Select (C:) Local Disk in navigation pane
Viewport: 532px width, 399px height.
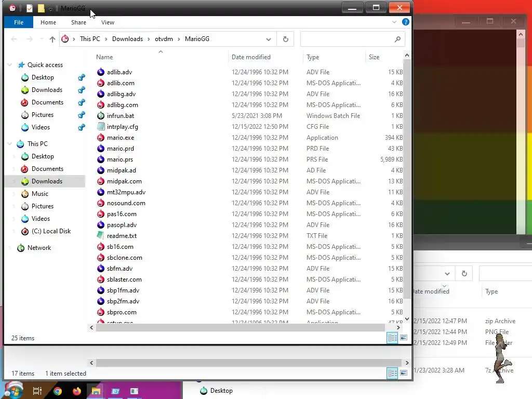tap(51, 231)
